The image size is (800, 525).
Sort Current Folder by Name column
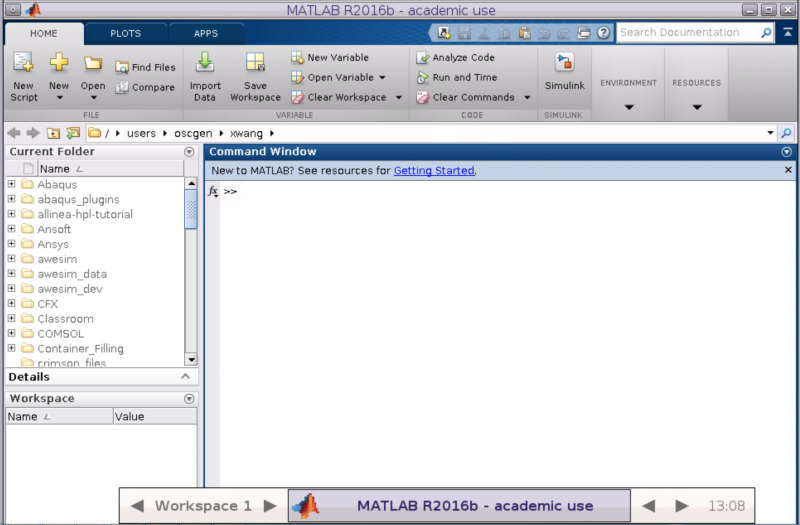coord(110,168)
